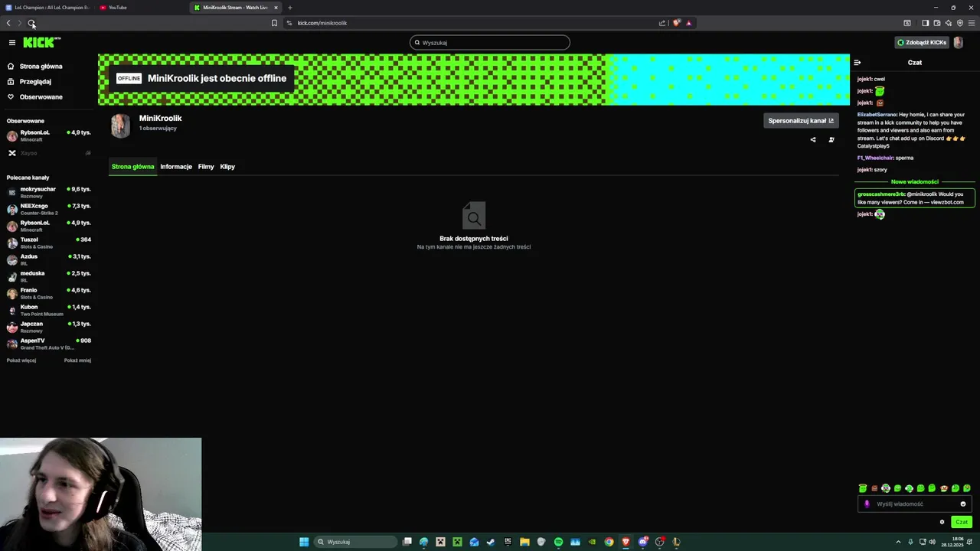Open the emoji picker in chat input
The height and width of the screenshot is (551, 980).
coord(963,504)
